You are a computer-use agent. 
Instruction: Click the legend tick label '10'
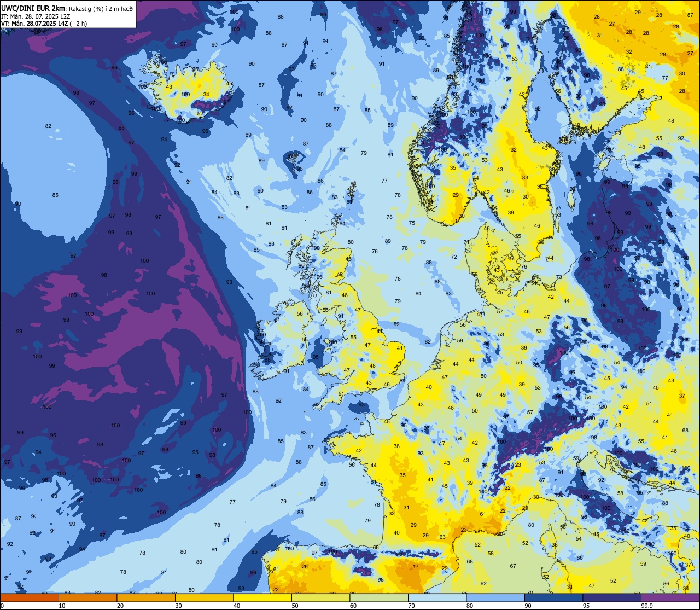[x=62, y=606]
